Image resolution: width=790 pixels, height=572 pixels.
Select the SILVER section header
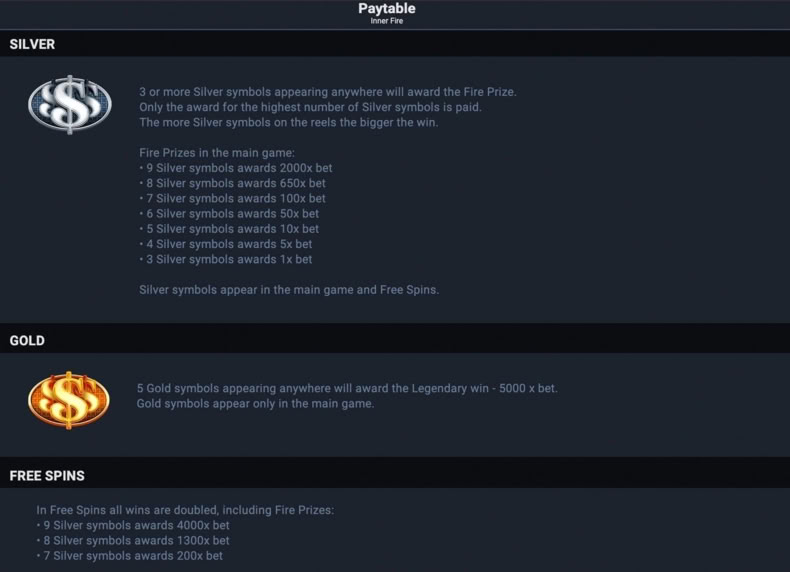pos(32,44)
